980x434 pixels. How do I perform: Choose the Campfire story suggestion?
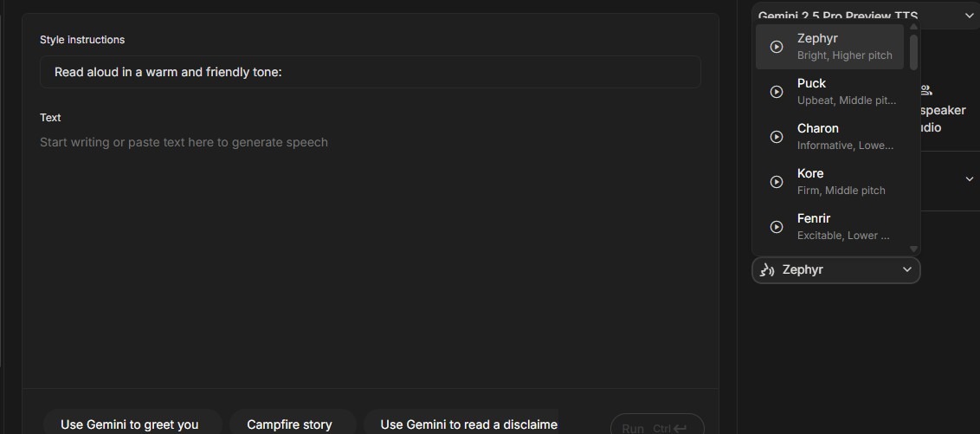point(289,424)
